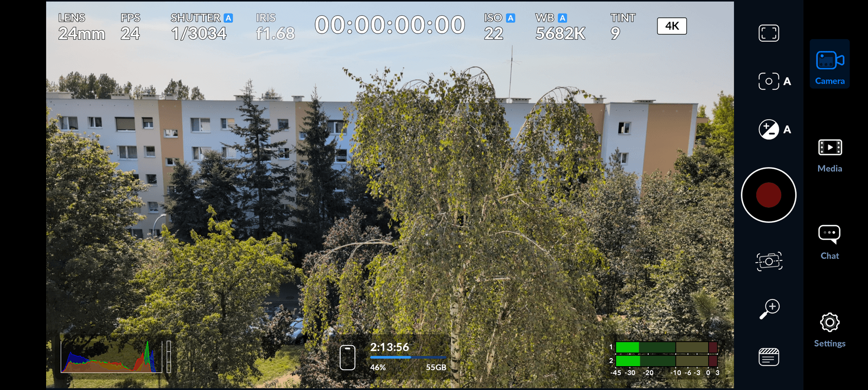Adjust the FPS 24 setting
The image size is (868, 390).
click(130, 27)
